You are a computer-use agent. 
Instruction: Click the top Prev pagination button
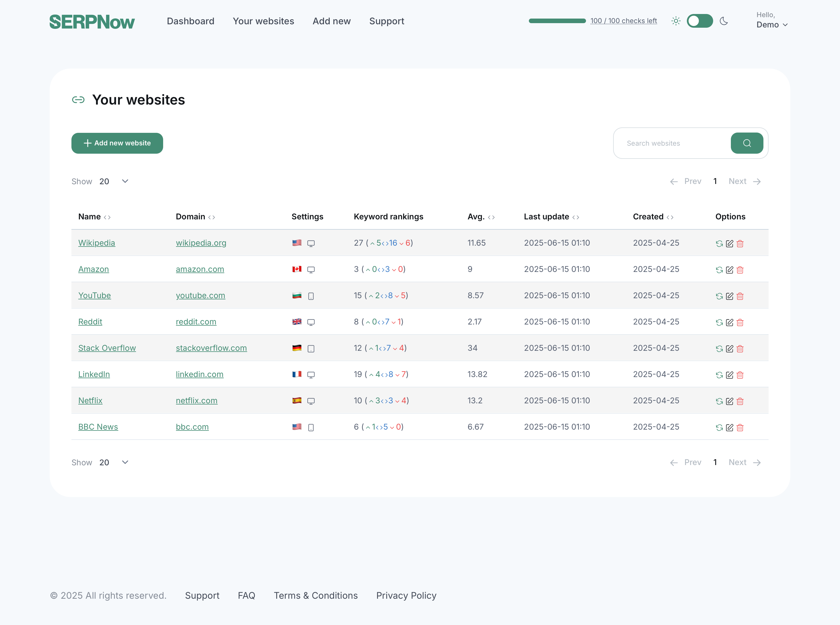click(685, 181)
